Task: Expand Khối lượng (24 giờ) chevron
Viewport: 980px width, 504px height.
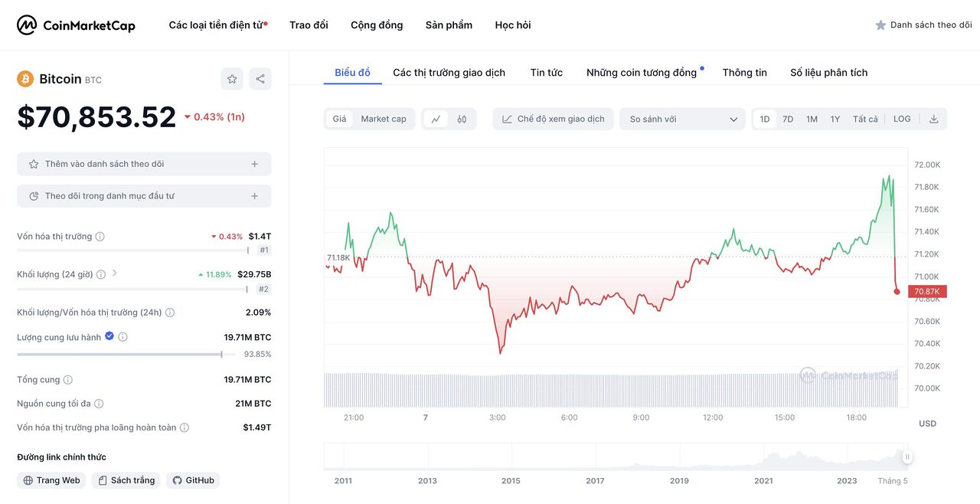Action: [115, 273]
